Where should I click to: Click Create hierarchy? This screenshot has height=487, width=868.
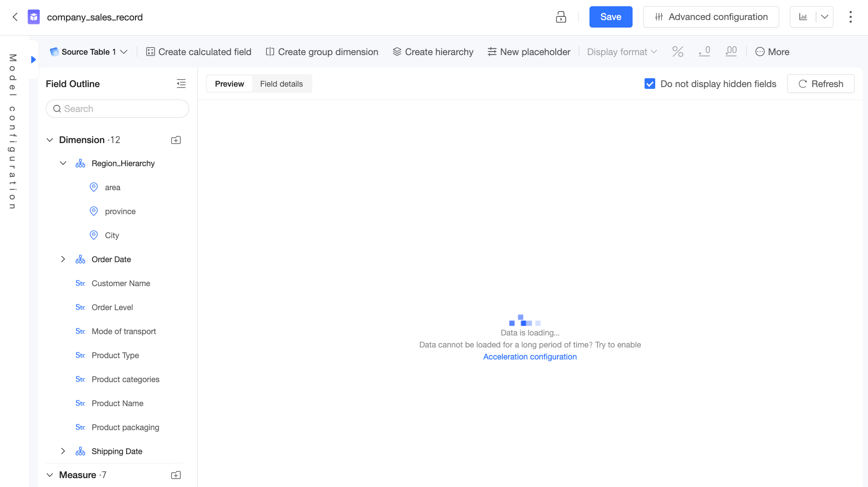click(433, 52)
